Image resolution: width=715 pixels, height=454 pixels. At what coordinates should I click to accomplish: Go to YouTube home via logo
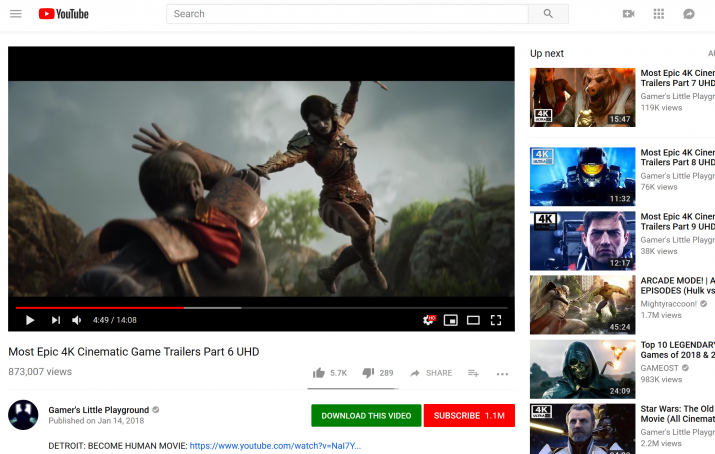point(63,14)
